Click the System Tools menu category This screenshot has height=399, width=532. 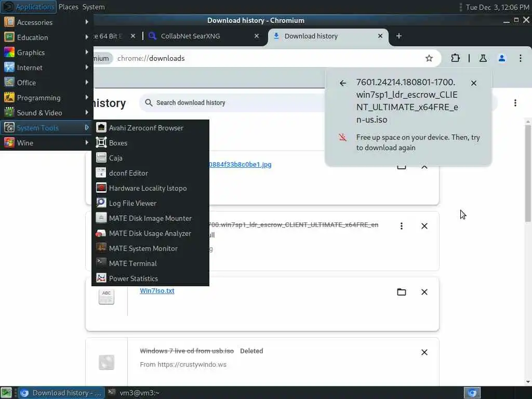point(46,128)
